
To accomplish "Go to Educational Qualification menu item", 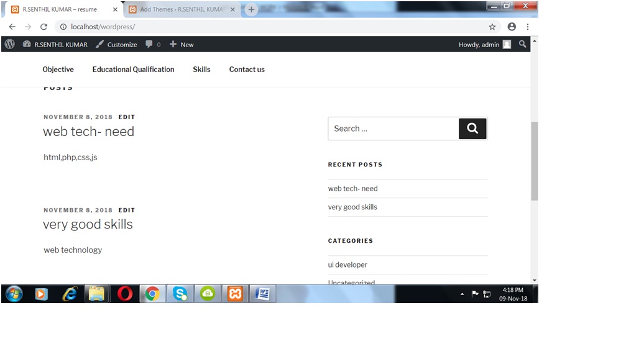I will pyautogui.click(x=133, y=70).
